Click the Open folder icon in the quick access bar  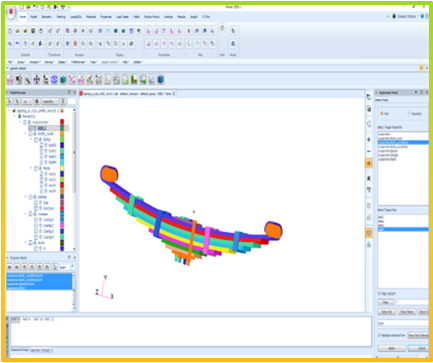coord(29,7)
